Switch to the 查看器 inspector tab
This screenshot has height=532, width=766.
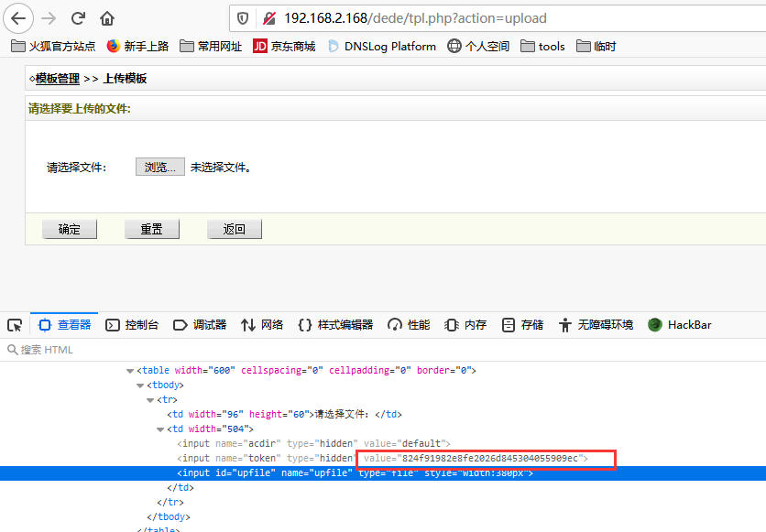coord(64,325)
